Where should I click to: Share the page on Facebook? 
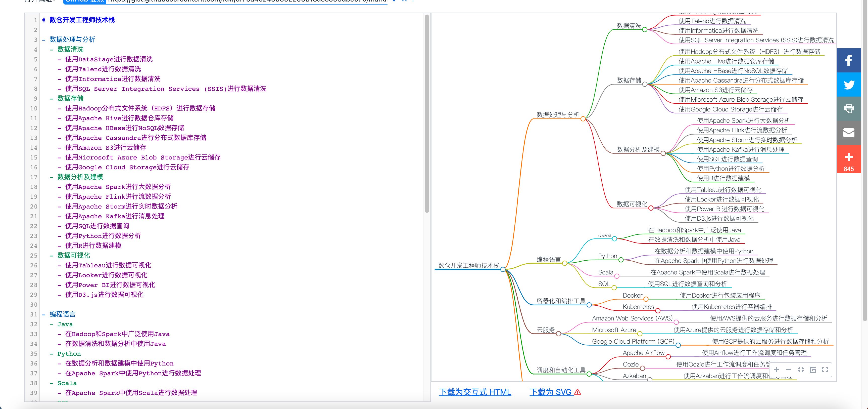pyautogui.click(x=848, y=60)
